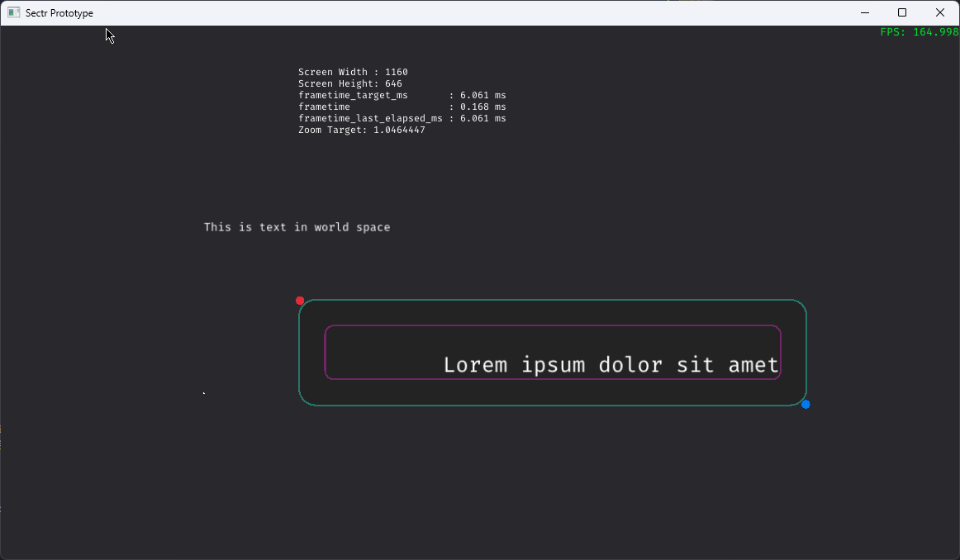
Task: Maximize the Sectr Prototype window
Action: 902,12
